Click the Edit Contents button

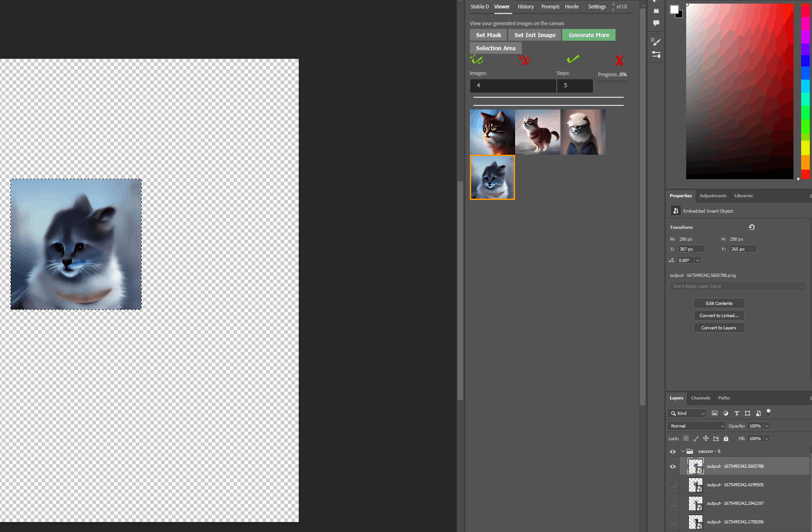click(719, 303)
